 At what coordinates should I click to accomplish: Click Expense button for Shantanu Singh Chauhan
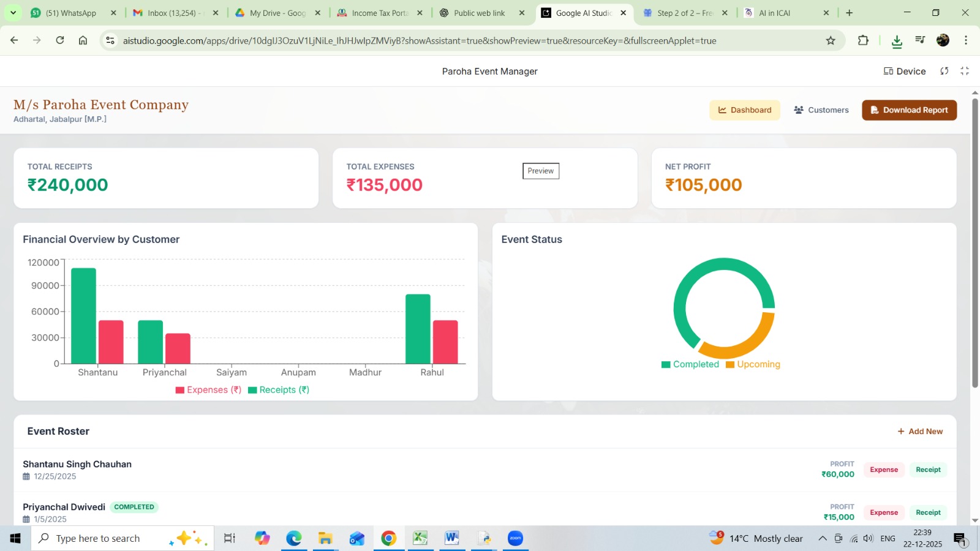tap(883, 470)
